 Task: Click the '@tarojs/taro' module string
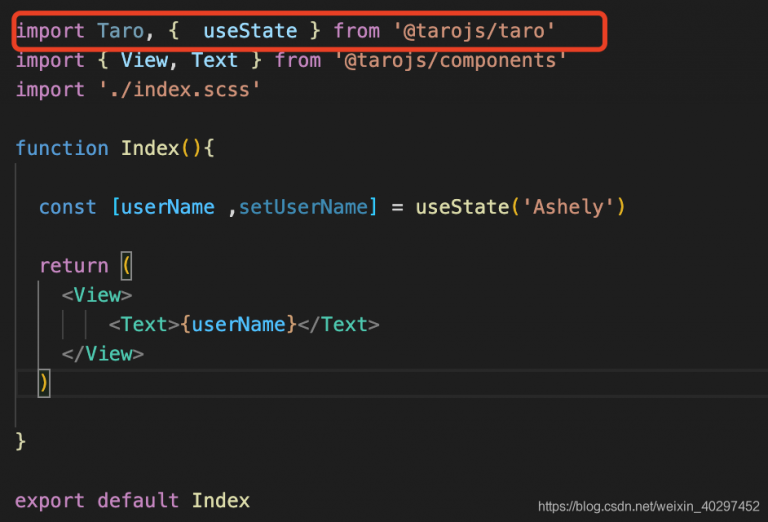(474, 32)
